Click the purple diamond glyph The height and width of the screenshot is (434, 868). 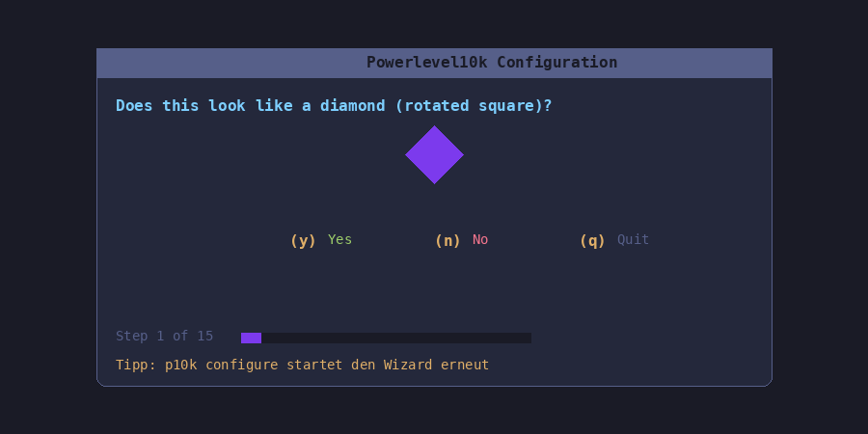pos(434,154)
